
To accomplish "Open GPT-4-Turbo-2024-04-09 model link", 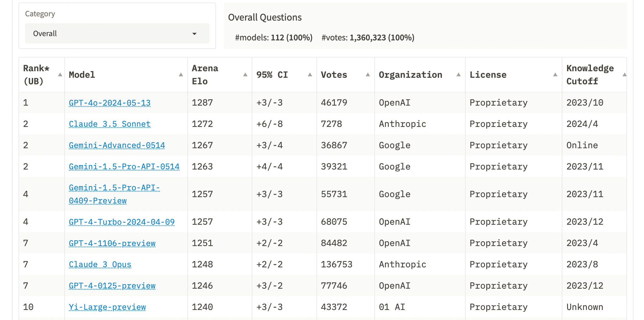I will pyautogui.click(x=121, y=222).
